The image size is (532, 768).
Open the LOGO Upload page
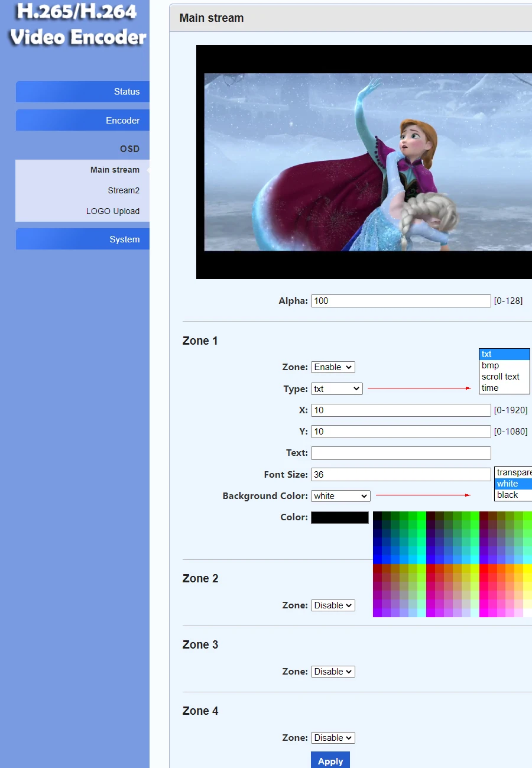click(x=113, y=211)
